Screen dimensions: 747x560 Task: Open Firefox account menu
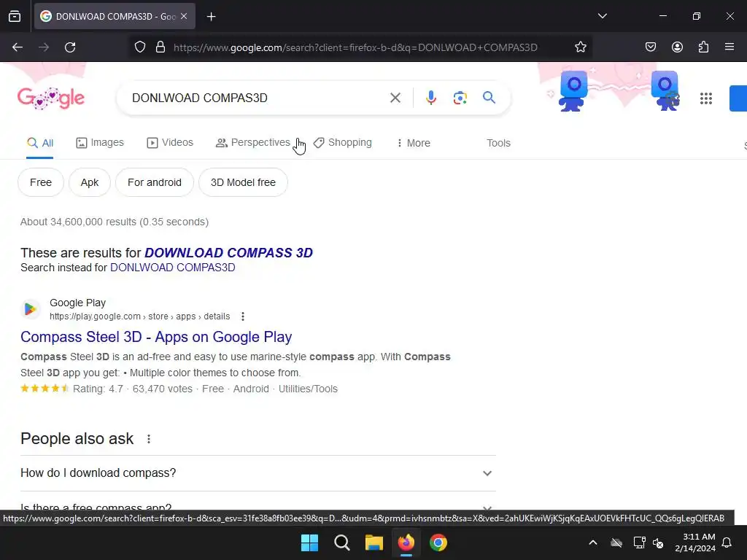point(677,47)
